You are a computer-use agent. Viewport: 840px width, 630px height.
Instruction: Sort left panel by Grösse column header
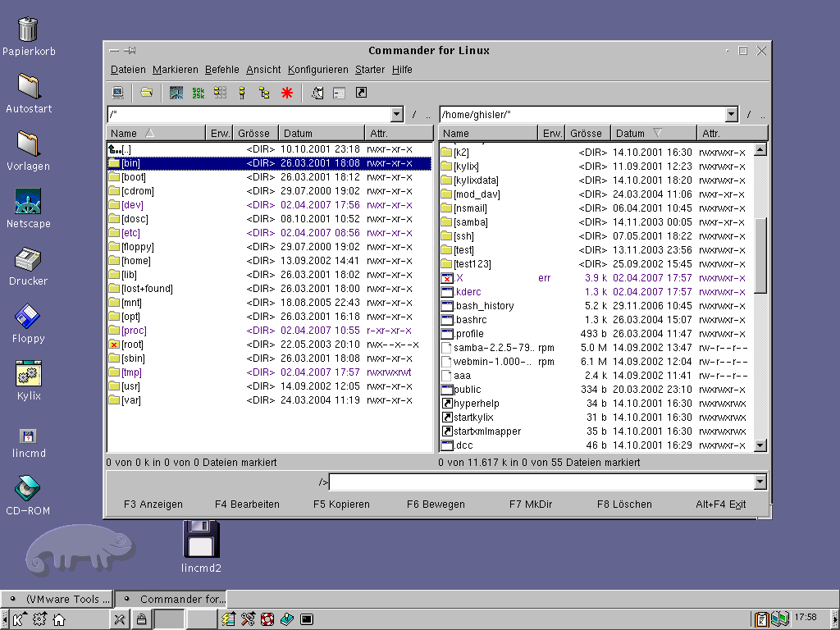[256, 133]
